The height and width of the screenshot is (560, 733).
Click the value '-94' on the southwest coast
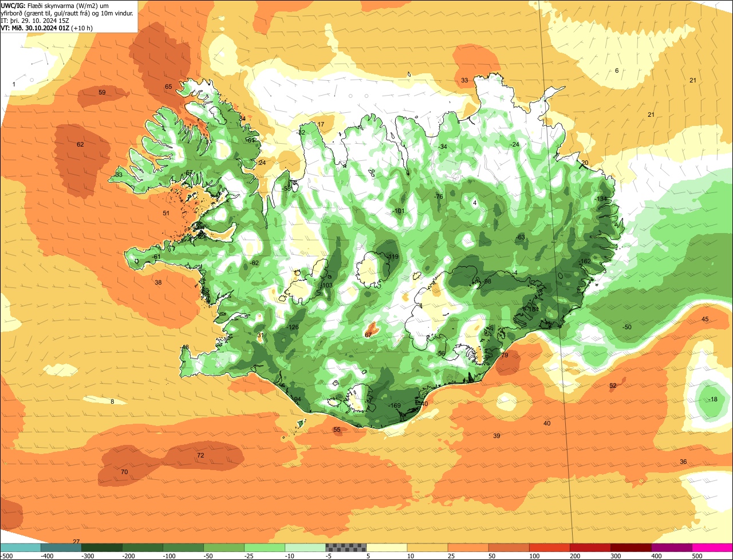click(296, 399)
